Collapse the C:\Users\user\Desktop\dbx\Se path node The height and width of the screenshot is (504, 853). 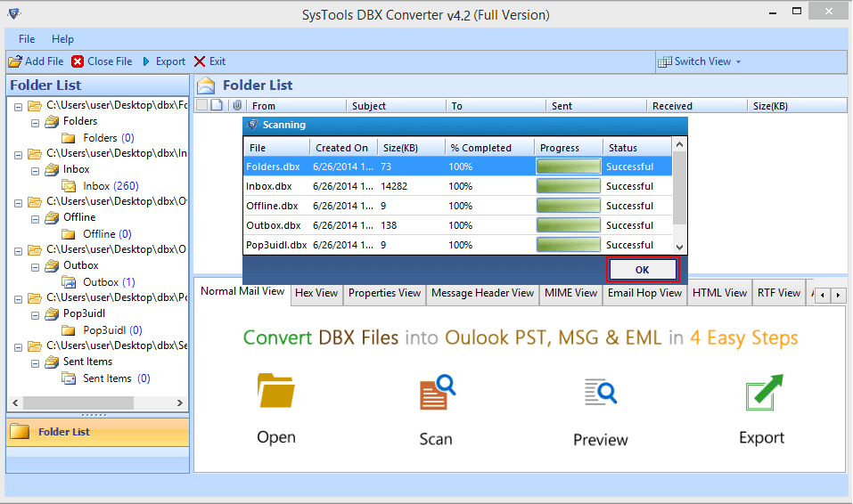[x=18, y=347]
